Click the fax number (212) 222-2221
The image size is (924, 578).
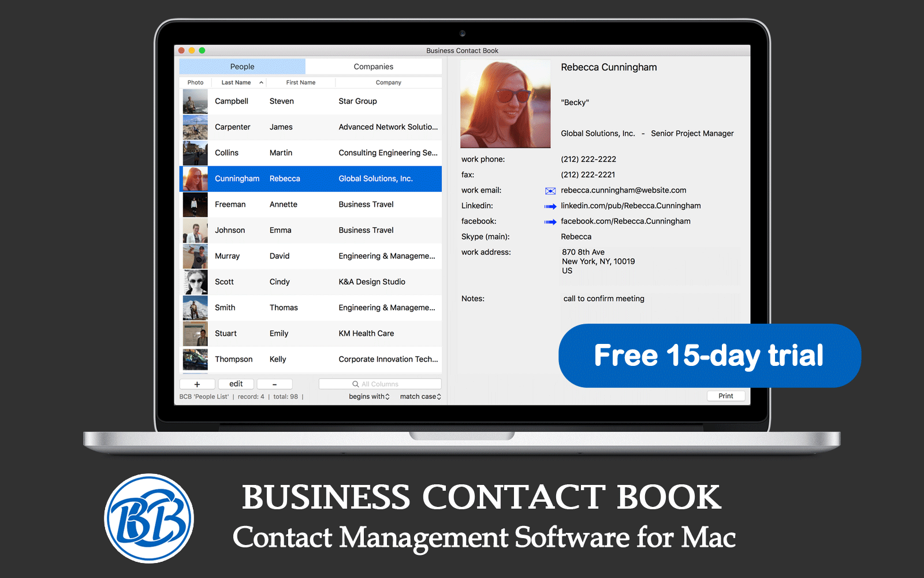pyautogui.click(x=588, y=175)
